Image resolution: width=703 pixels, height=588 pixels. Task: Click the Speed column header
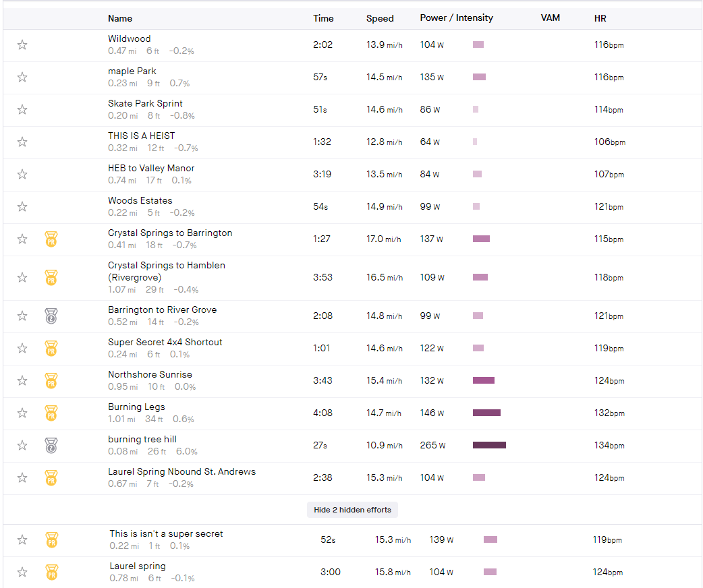pyautogui.click(x=380, y=18)
